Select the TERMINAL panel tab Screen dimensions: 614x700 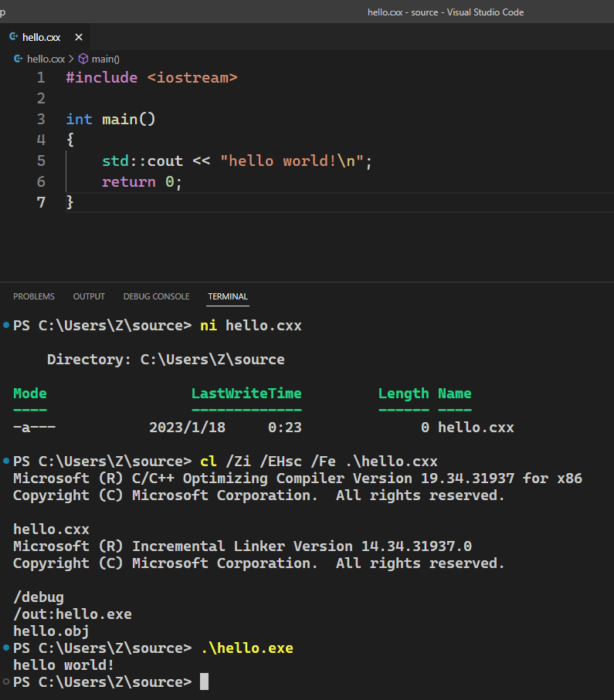point(228,296)
